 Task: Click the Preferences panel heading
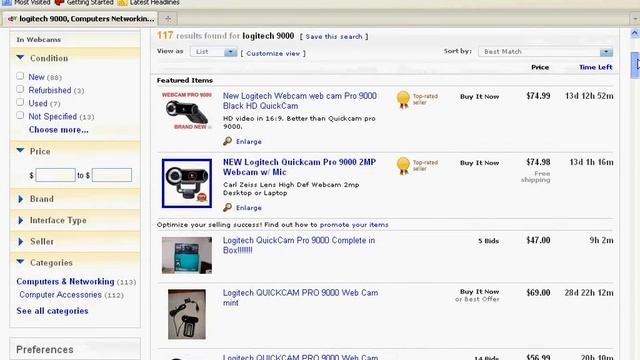[x=45, y=350]
